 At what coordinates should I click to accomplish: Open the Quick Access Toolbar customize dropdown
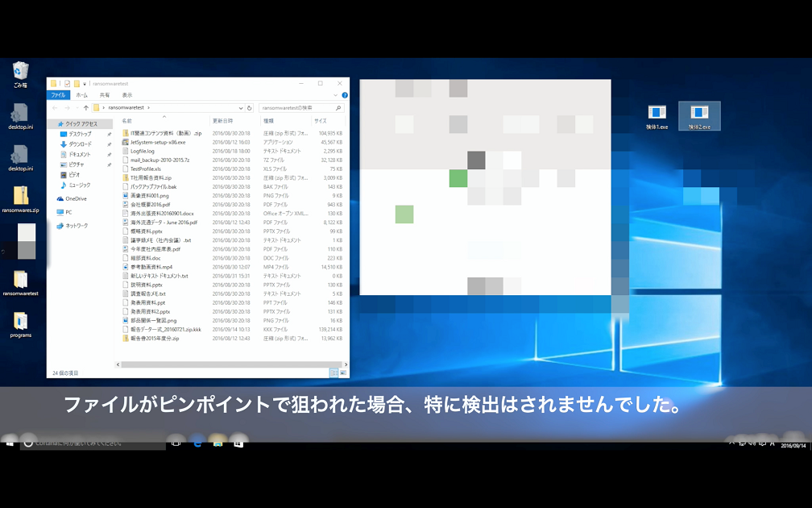[85, 83]
